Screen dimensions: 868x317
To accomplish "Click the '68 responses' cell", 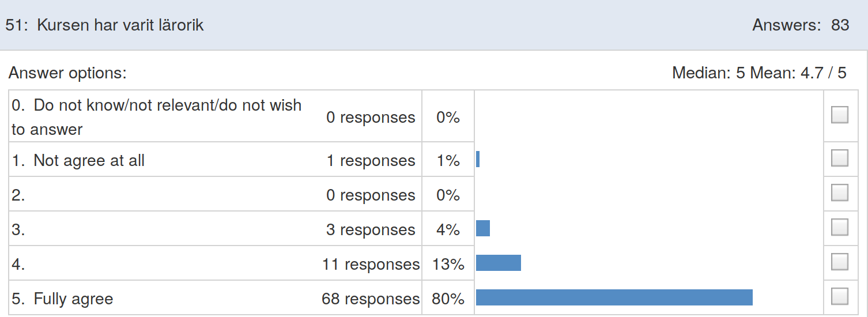I will pos(371,299).
